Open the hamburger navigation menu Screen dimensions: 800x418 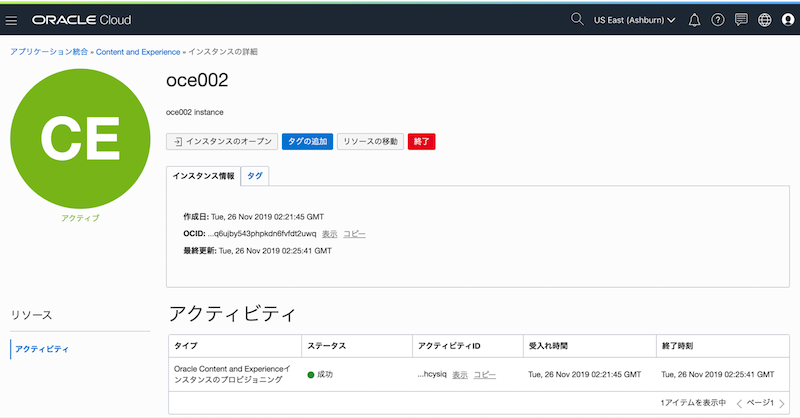click(12, 20)
